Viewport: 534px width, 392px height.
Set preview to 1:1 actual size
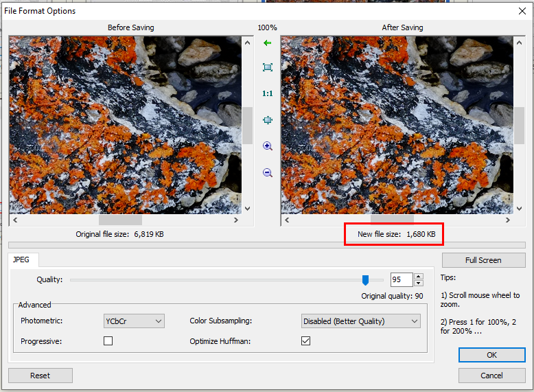267,93
